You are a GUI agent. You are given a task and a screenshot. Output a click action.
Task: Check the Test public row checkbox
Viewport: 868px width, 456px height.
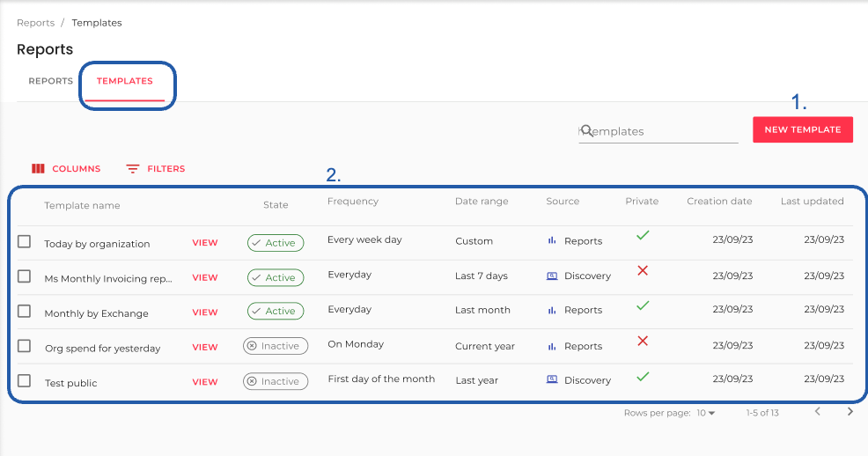25,381
